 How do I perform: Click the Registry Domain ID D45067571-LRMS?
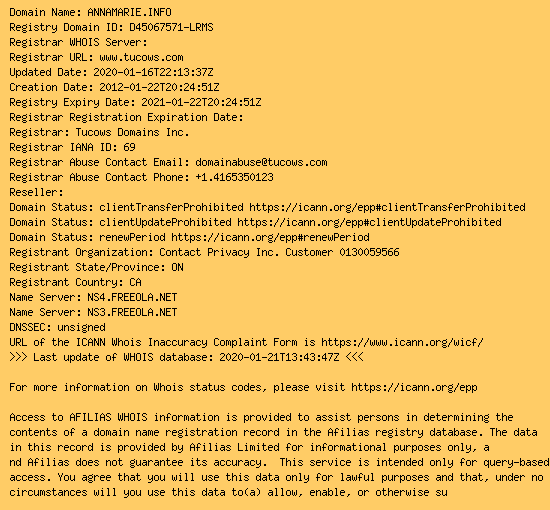point(171,27)
